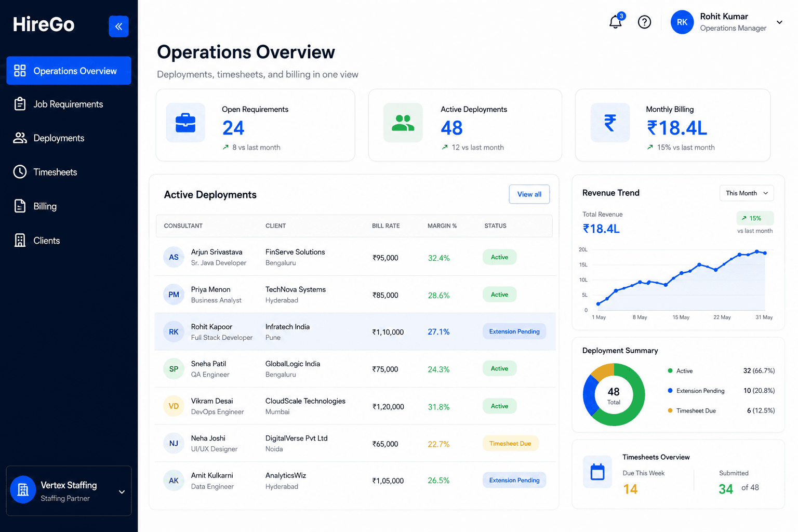Collapse the sidebar with double-chevron button

coord(118,26)
